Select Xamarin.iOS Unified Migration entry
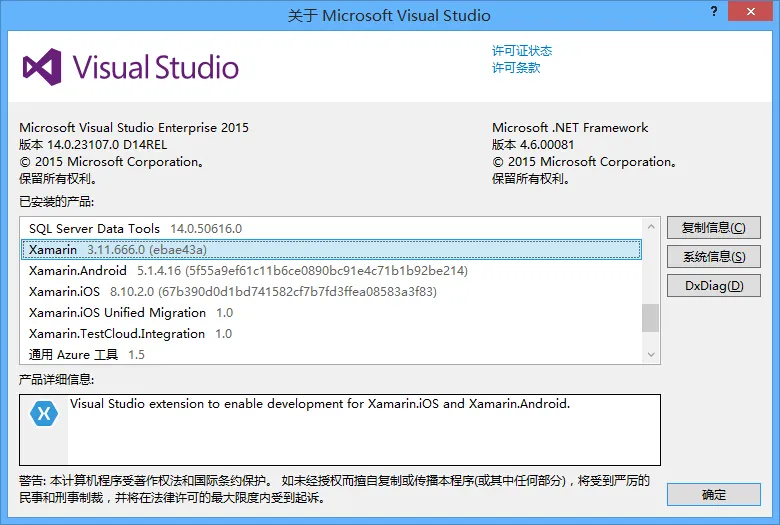This screenshot has width=780, height=525. coord(117,313)
